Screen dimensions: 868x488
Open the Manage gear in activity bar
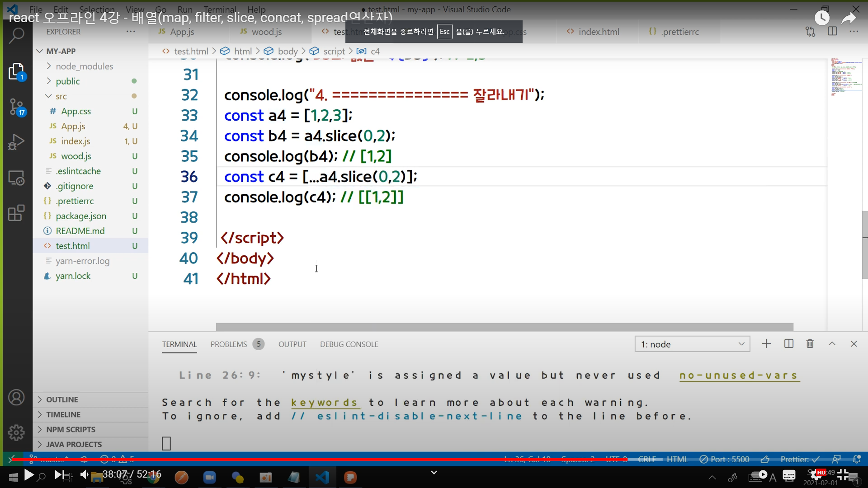pos(16,433)
